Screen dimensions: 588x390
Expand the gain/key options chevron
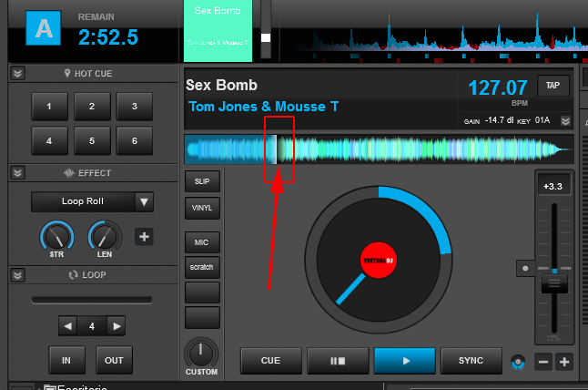pos(565,121)
